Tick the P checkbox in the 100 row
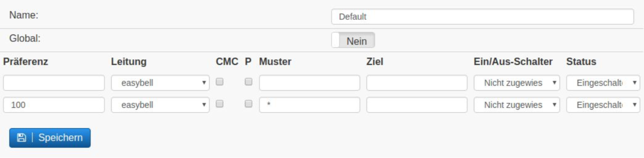Image resolution: width=644 pixels, height=158 pixels. coord(249,104)
